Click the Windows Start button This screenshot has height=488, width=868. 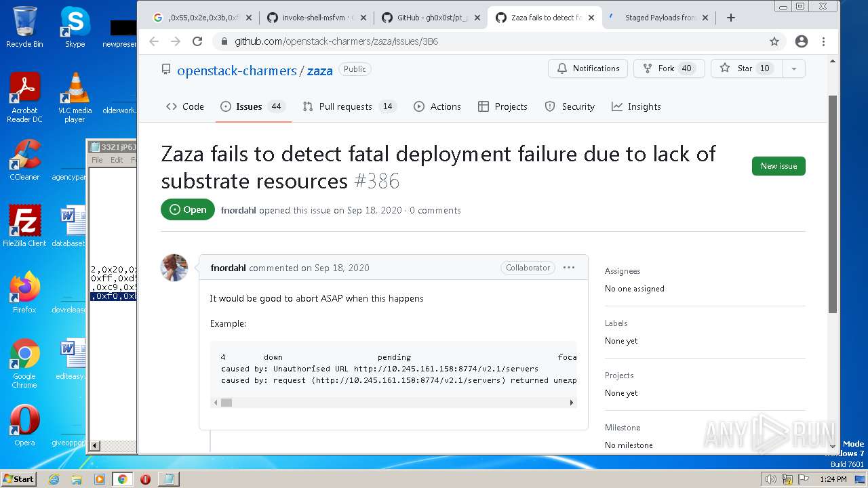(18, 479)
